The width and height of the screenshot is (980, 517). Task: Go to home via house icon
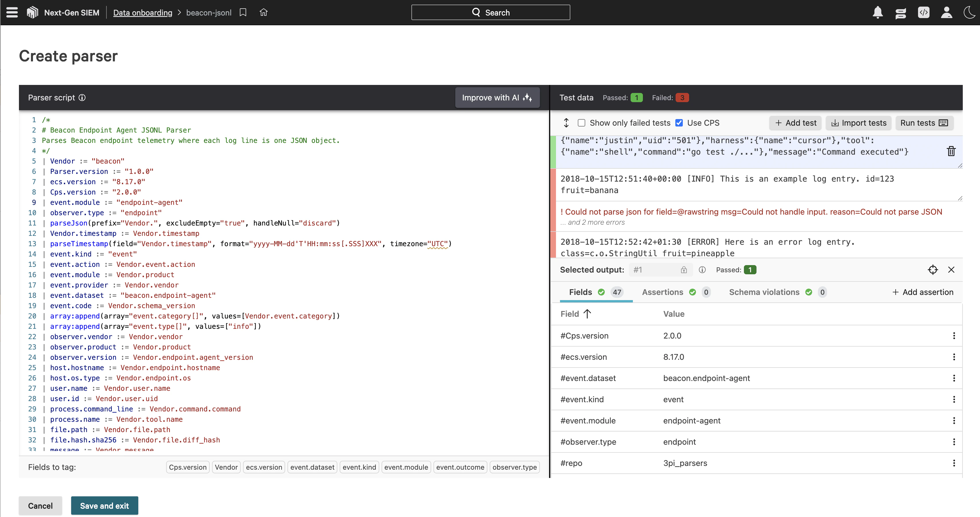pos(264,13)
